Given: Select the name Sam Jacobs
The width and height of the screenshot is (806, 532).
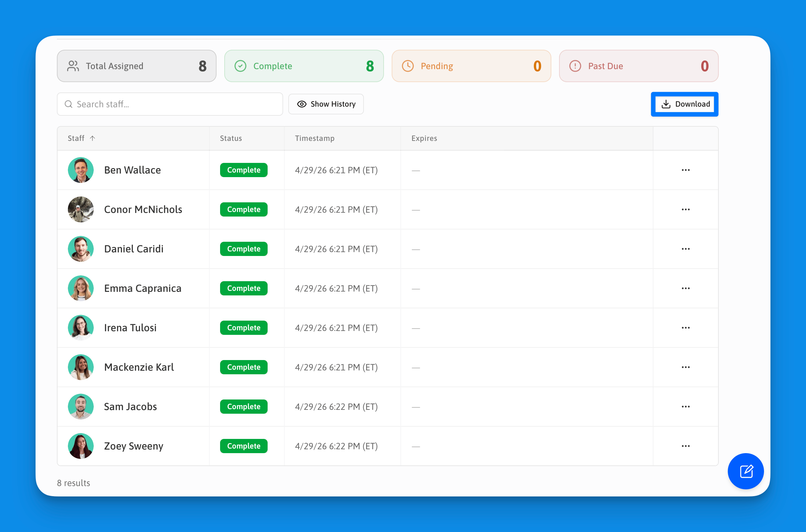Looking at the screenshot, I should pyautogui.click(x=130, y=407).
